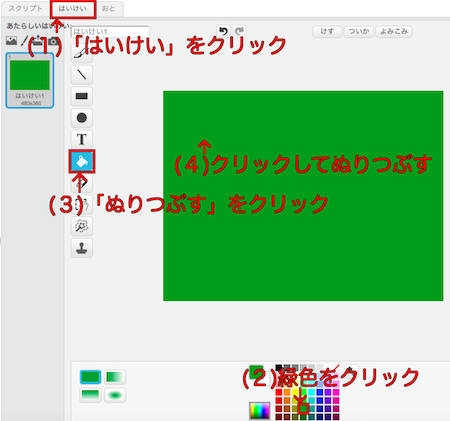Pick the black palette swatch
450x421 pixels.
[x=279, y=368]
